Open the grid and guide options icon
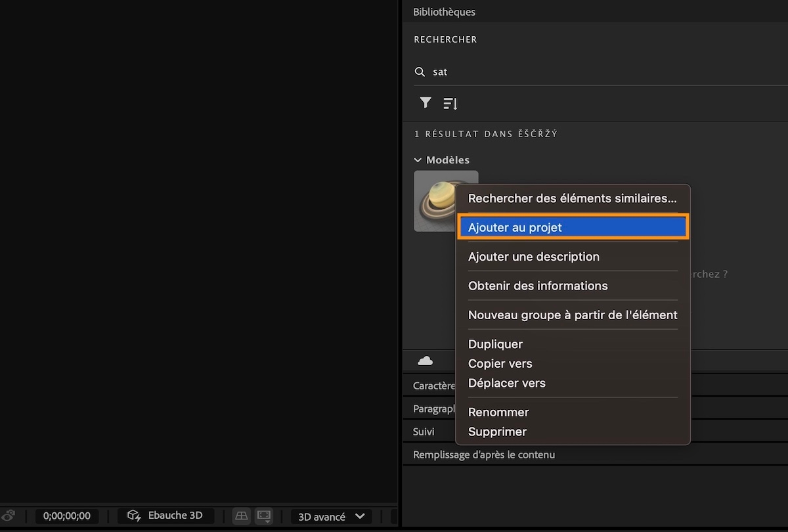 [241, 516]
